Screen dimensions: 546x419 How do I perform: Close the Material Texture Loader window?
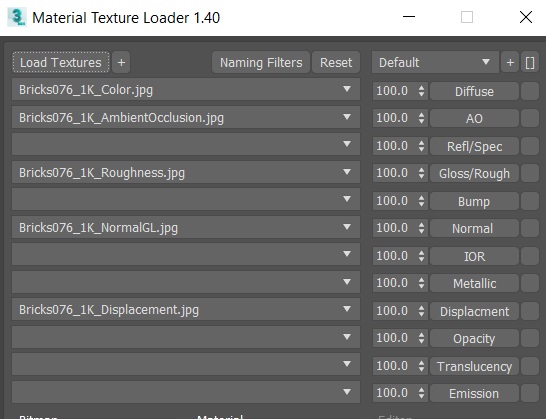[x=525, y=17]
